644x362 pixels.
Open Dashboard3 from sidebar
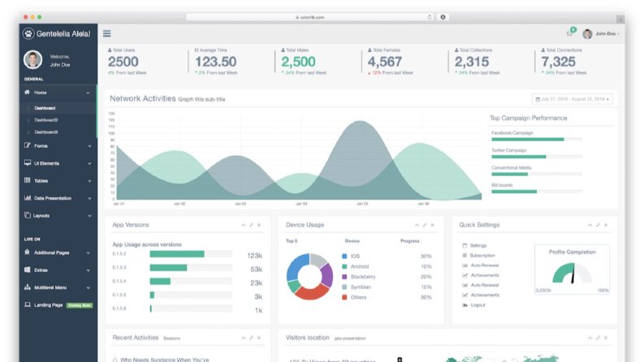point(46,132)
